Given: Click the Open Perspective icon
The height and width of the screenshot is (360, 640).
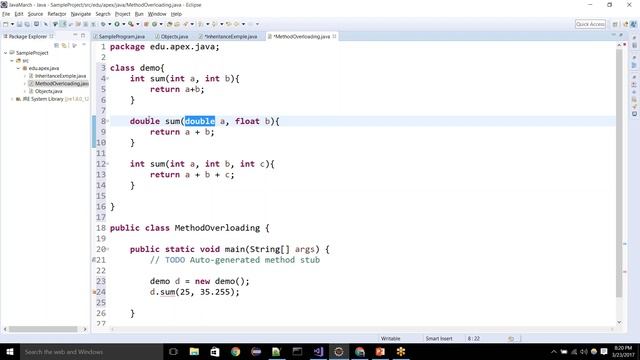Looking at the screenshot, I should click(615, 24).
